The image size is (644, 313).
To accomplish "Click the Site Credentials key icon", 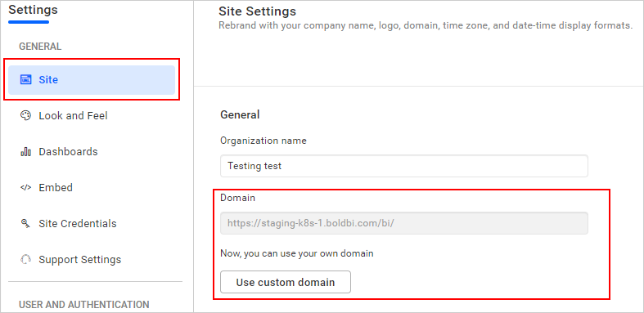I will pos(25,224).
